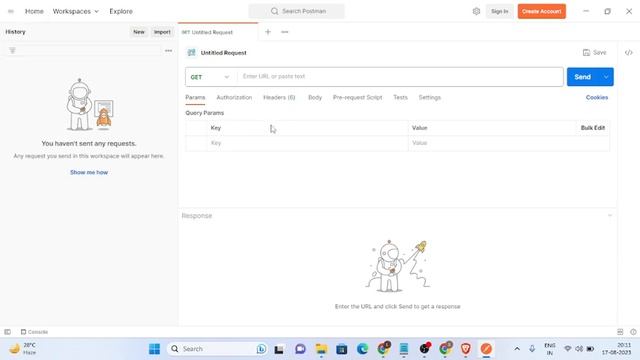Open Microsoft Edge from taskbar
Viewport: 640px width, 360px height.
coord(362,349)
